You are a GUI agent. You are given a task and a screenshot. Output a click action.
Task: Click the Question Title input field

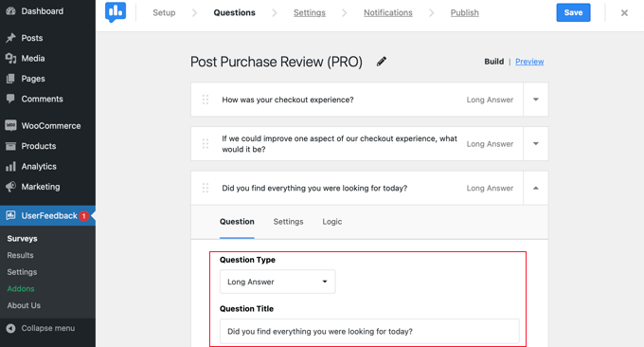[369, 332]
